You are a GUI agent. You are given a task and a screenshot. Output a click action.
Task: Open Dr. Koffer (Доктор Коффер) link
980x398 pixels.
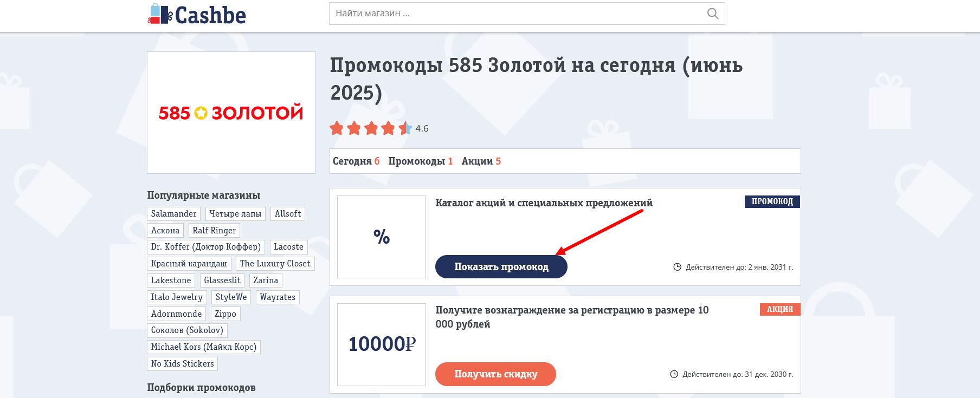pos(206,247)
